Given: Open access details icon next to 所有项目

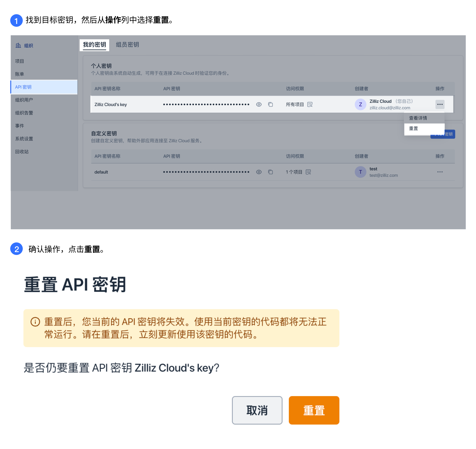Looking at the screenshot, I should pyautogui.click(x=310, y=105).
